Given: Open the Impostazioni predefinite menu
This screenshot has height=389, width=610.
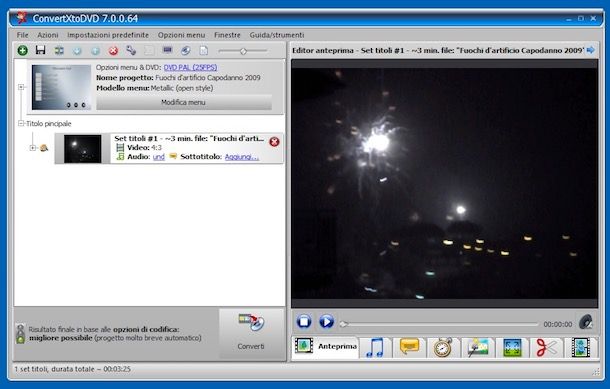Looking at the screenshot, I should (108, 35).
